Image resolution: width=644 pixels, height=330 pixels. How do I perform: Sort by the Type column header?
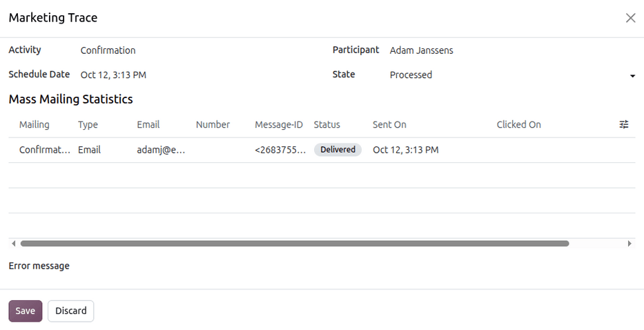(x=88, y=124)
